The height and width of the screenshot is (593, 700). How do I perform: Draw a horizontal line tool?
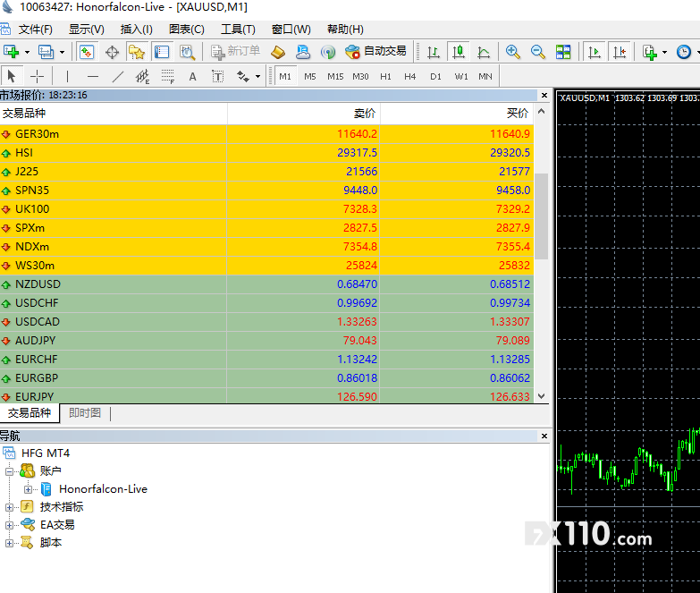click(x=93, y=76)
